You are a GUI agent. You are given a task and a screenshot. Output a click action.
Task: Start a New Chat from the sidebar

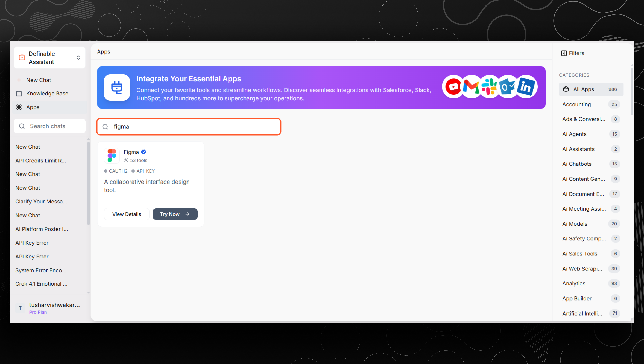(x=49, y=80)
